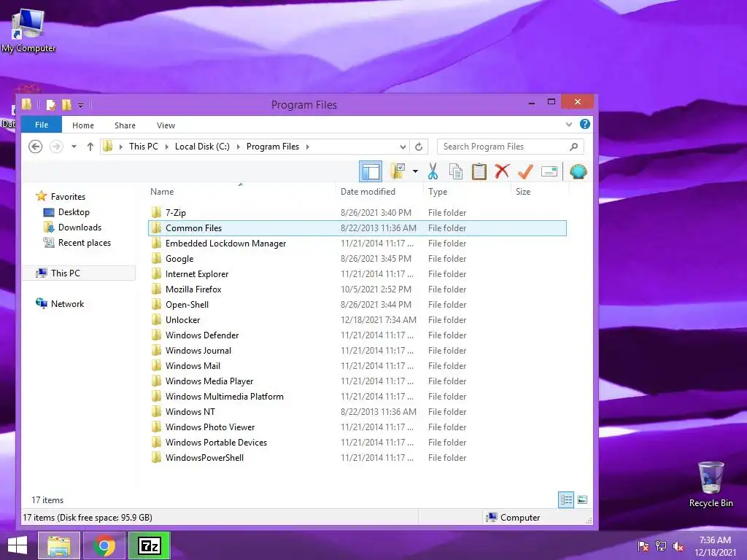Open the Home ribbon tab
The width and height of the screenshot is (747, 560).
[x=83, y=125]
